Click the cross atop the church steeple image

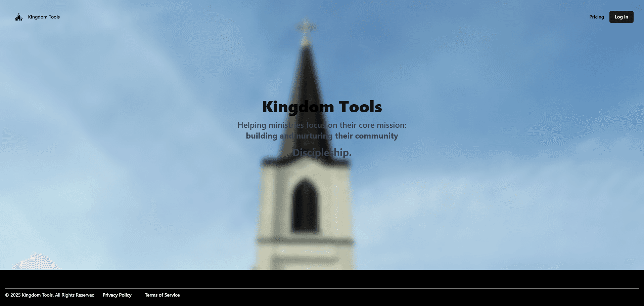point(306,27)
